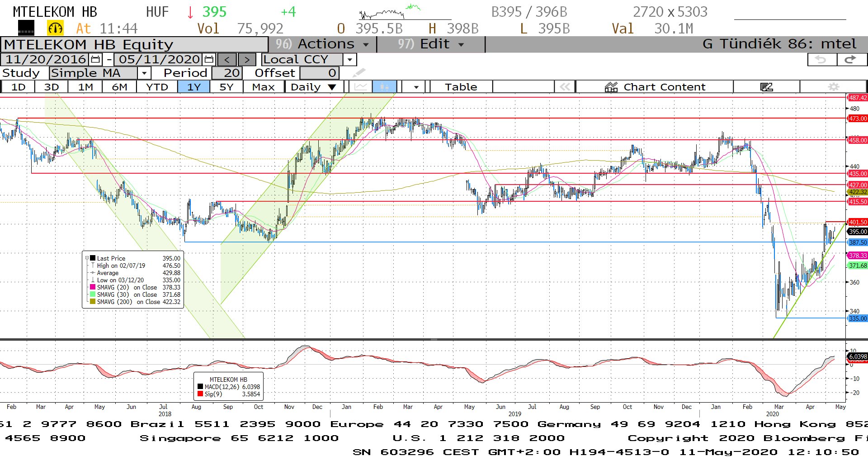Click the 487.42 price level label
The image size is (868, 470).
857,98
